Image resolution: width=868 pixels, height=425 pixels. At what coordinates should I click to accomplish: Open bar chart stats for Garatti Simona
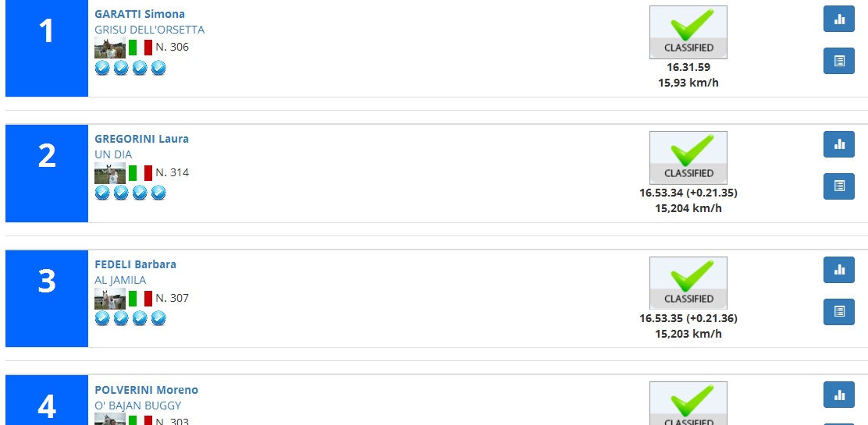[x=839, y=19]
